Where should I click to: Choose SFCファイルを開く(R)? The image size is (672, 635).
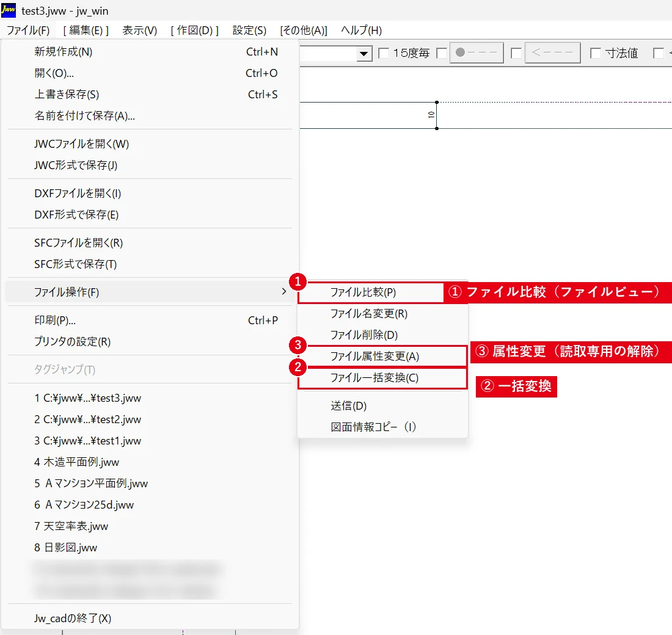pyautogui.click(x=150, y=243)
